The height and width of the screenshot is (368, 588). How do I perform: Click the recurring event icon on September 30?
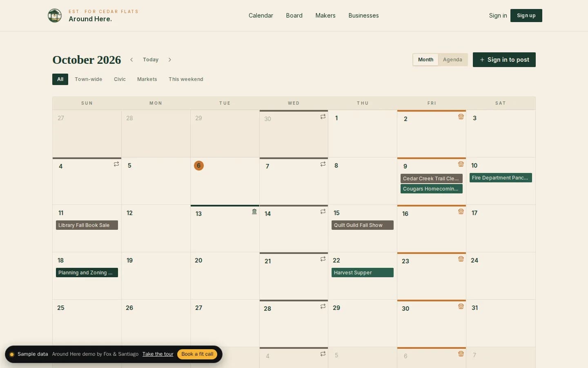(323, 117)
